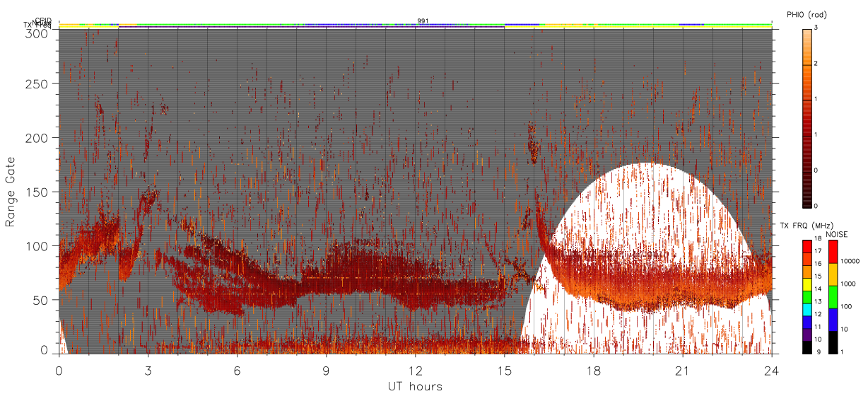
Task: Click the "991" CPID label above the plot
Action: click(423, 21)
